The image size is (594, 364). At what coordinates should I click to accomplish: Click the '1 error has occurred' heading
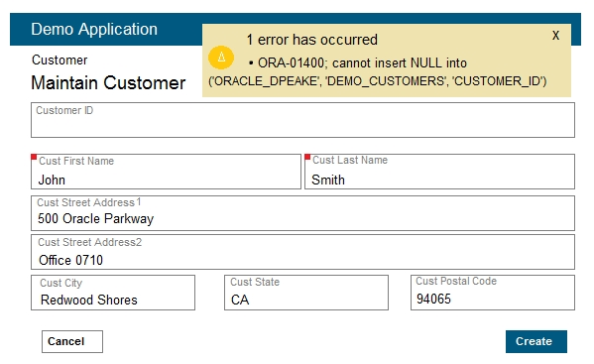click(311, 40)
